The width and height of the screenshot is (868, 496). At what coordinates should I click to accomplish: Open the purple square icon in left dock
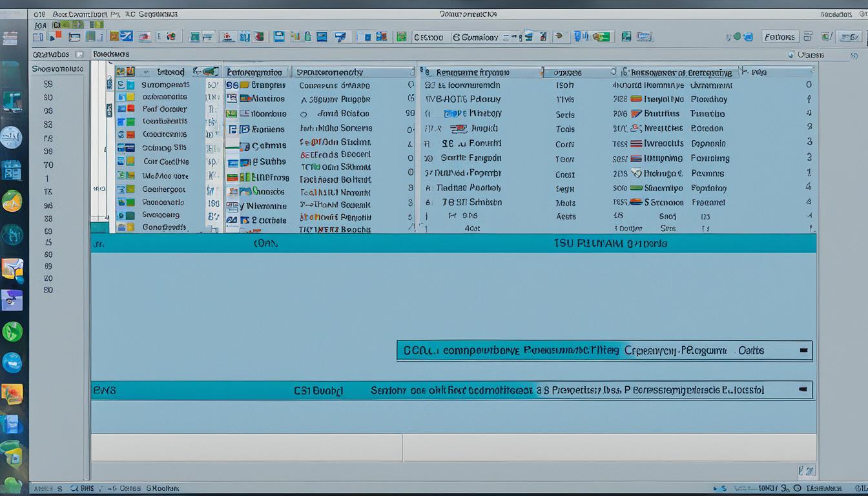[12, 300]
